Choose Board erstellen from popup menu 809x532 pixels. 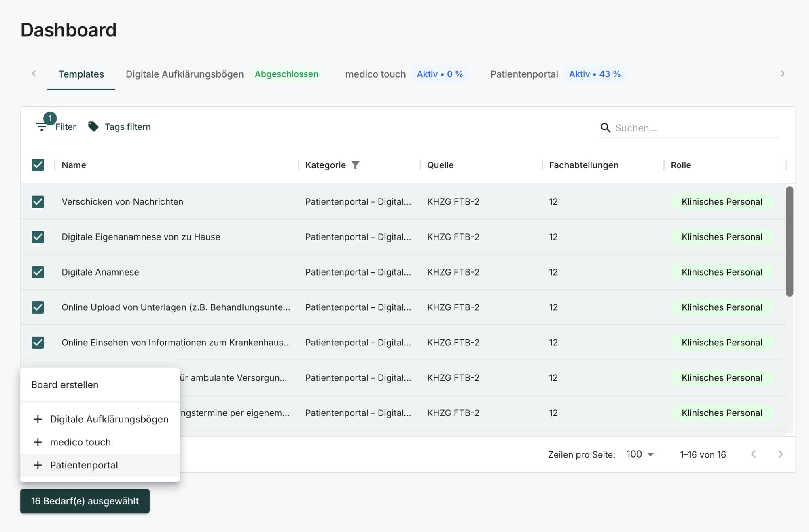pos(65,384)
